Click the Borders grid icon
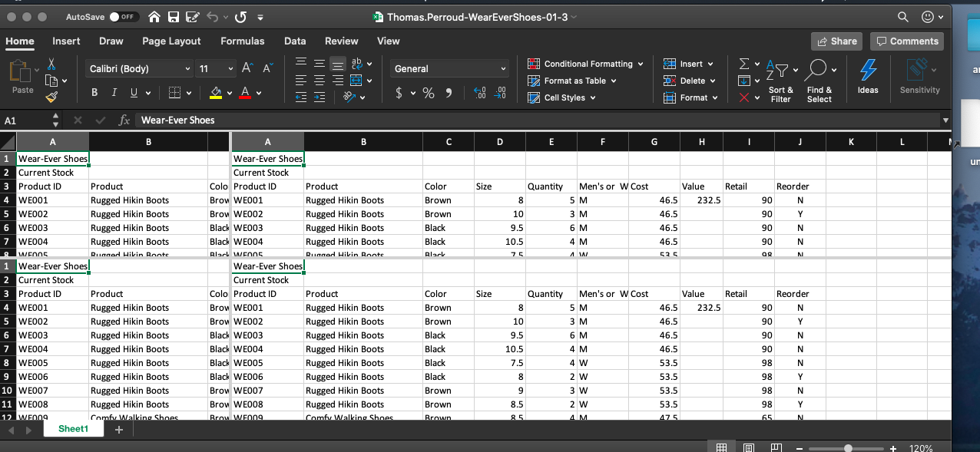Screen dimensions: 980x452 [x=174, y=93]
